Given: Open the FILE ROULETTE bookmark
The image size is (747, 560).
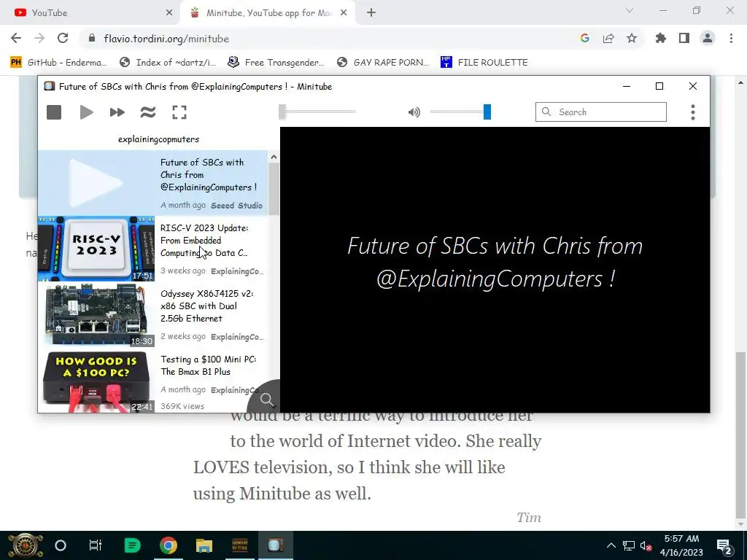Looking at the screenshot, I should click(484, 63).
